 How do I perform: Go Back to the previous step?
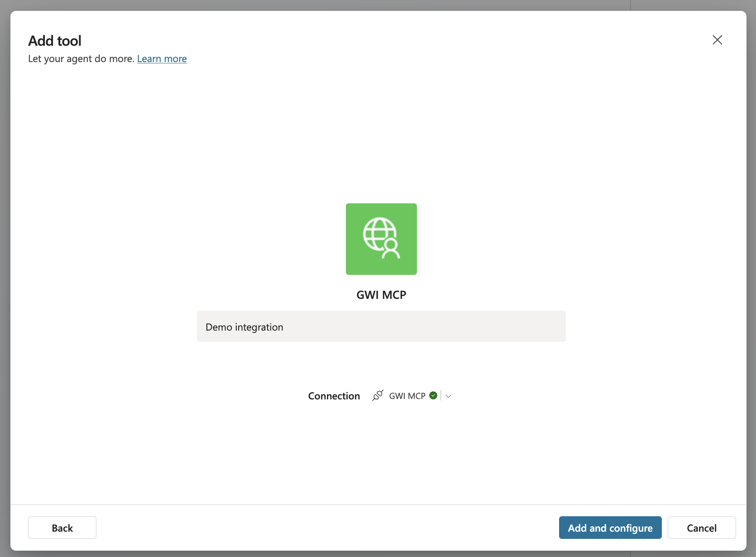pyautogui.click(x=62, y=528)
